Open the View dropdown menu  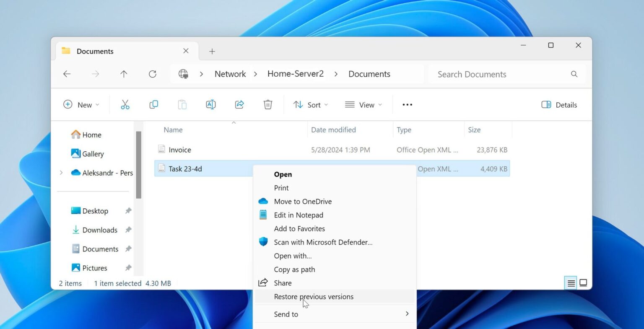point(363,104)
